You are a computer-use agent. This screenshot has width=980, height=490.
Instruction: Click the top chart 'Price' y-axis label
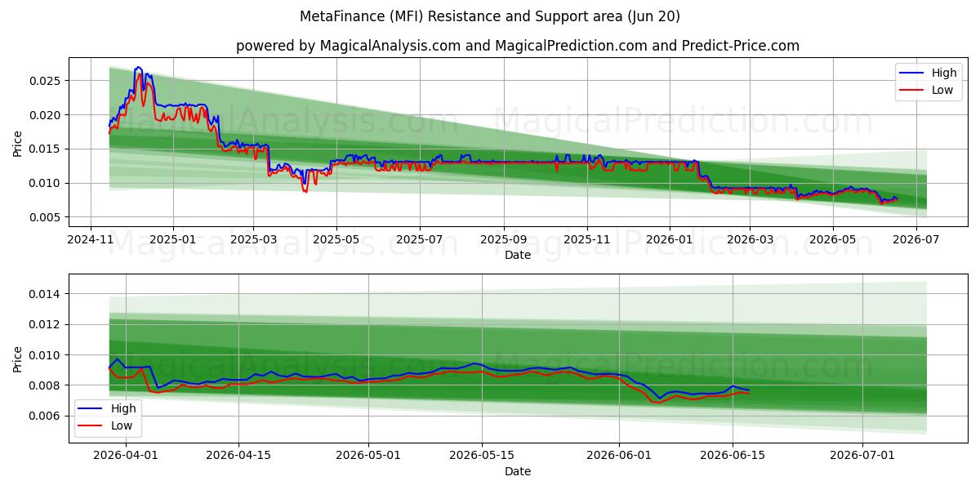tap(18, 142)
